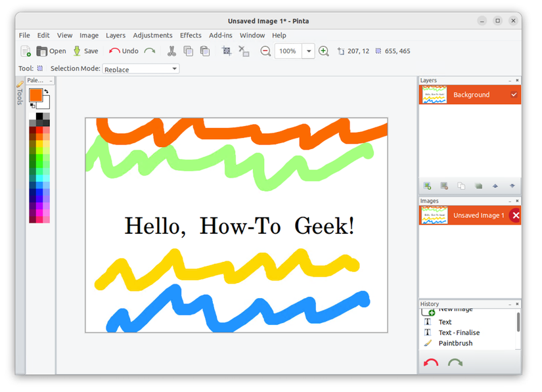The image size is (542, 392).
Task: Add a new layer in Layers panel
Action: [x=427, y=186]
